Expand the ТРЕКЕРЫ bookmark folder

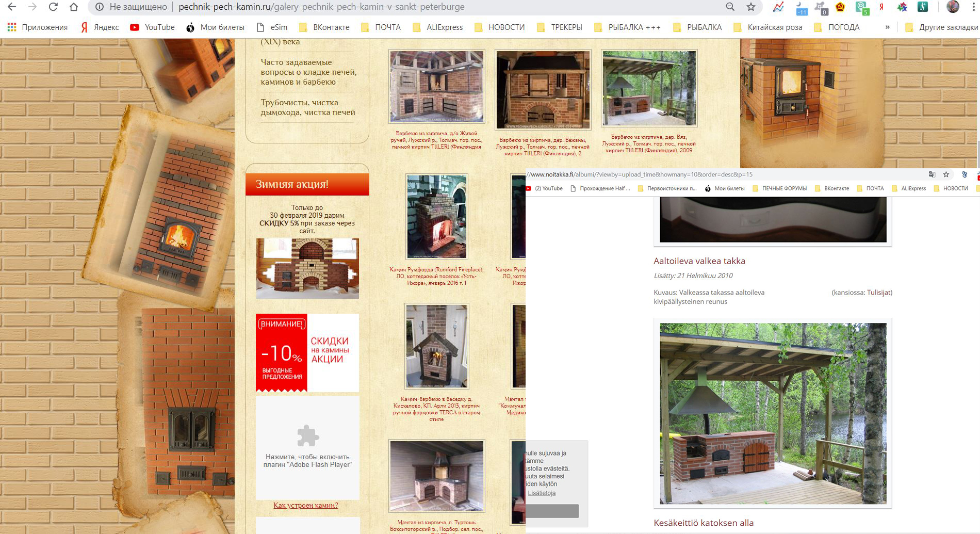(x=560, y=27)
